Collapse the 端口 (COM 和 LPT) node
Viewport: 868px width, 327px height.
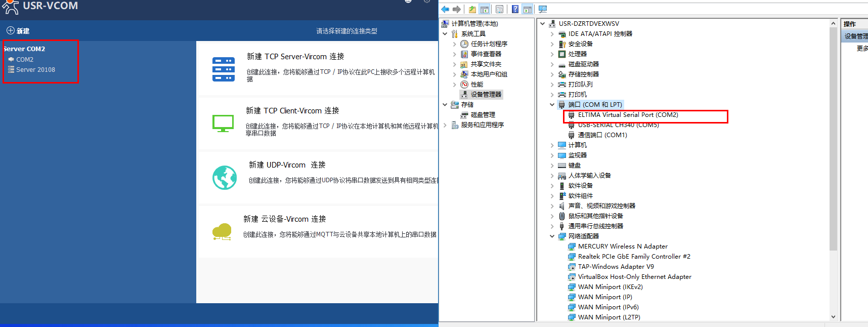(552, 105)
